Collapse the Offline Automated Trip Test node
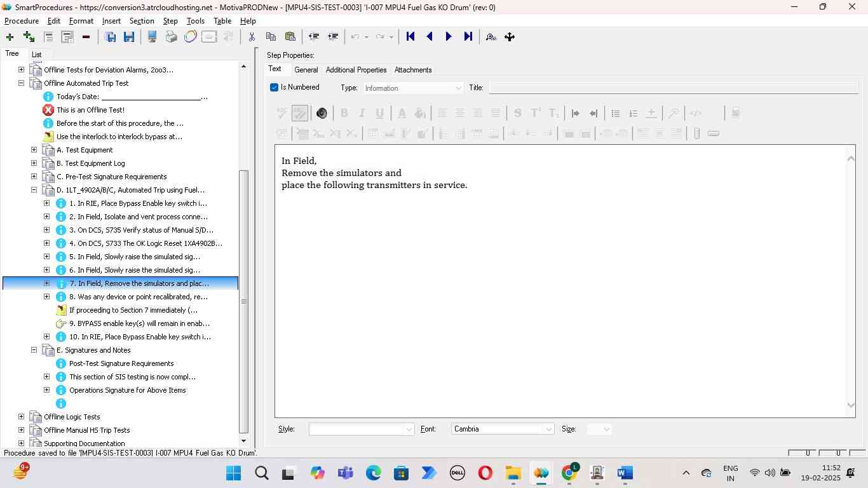The height and width of the screenshot is (488, 868). tap(21, 83)
